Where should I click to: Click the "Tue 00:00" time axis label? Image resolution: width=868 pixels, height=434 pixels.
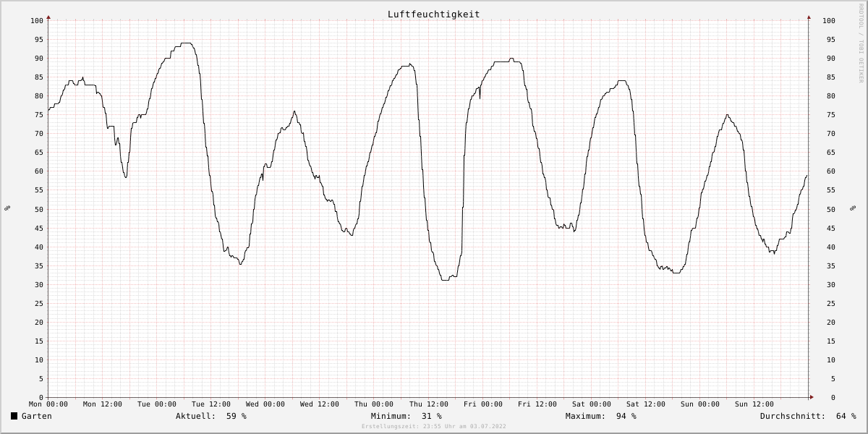point(157,404)
